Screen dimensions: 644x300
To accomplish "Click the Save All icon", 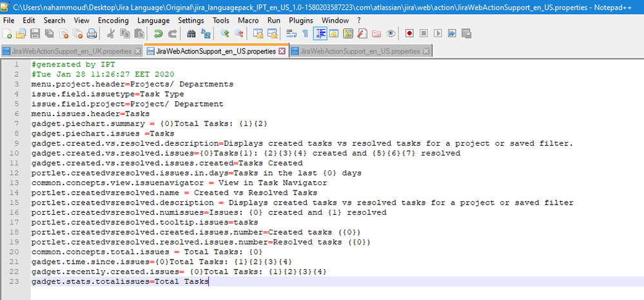I will (49, 34).
